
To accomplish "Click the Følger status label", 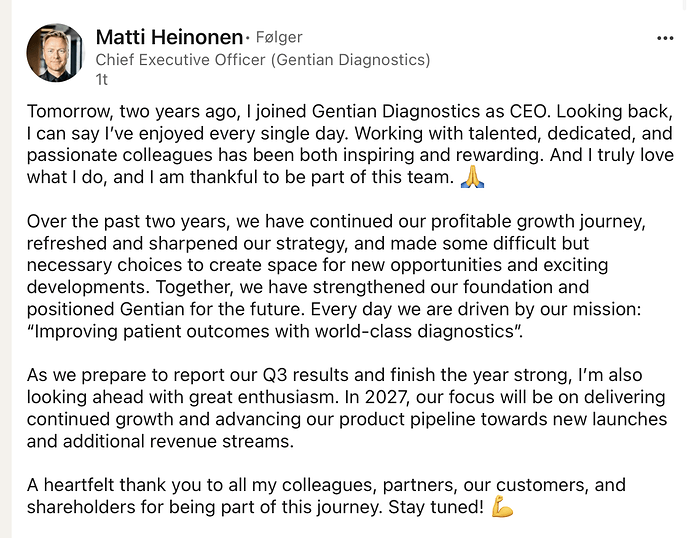I will coord(279,37).
